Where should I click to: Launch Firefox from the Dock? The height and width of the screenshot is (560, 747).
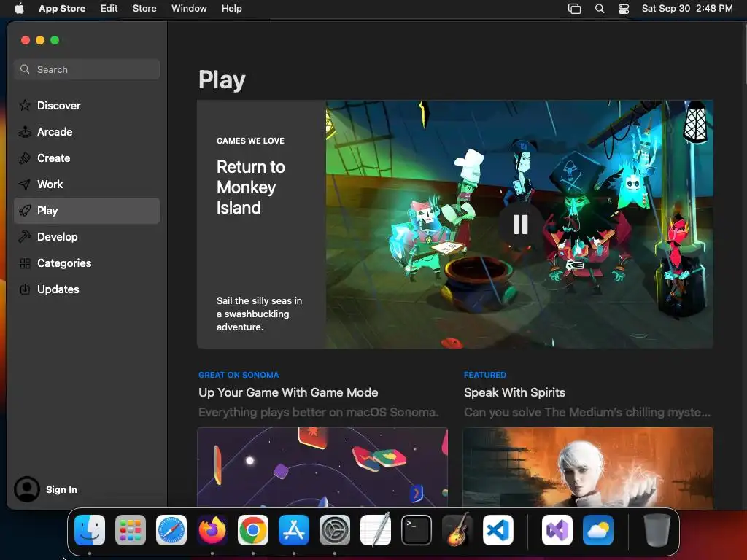212,530
